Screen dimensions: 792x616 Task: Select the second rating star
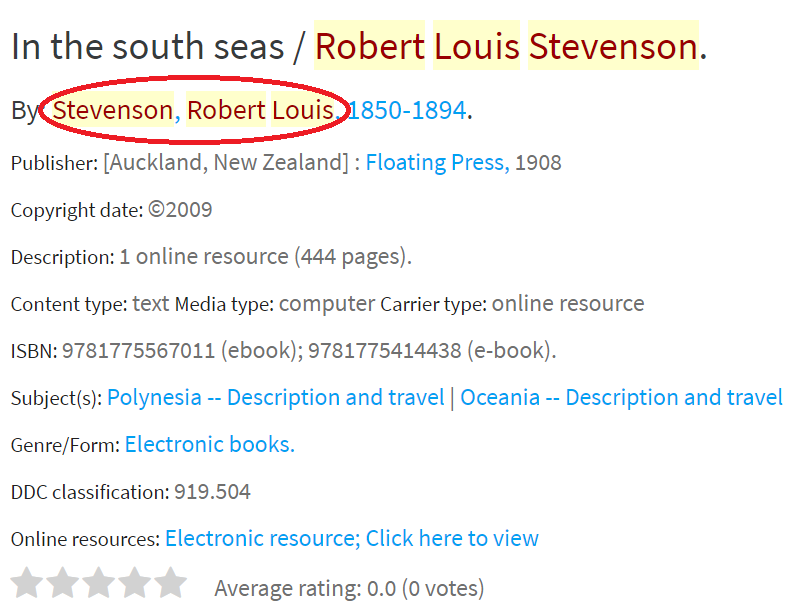[63, 583]
